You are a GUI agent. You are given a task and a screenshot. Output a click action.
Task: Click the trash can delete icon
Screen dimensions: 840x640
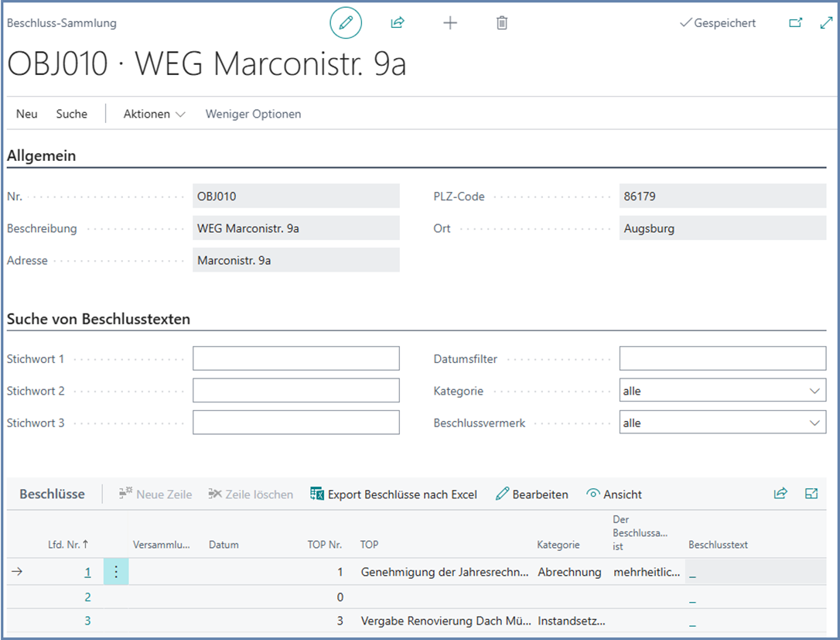pos(502,23)
